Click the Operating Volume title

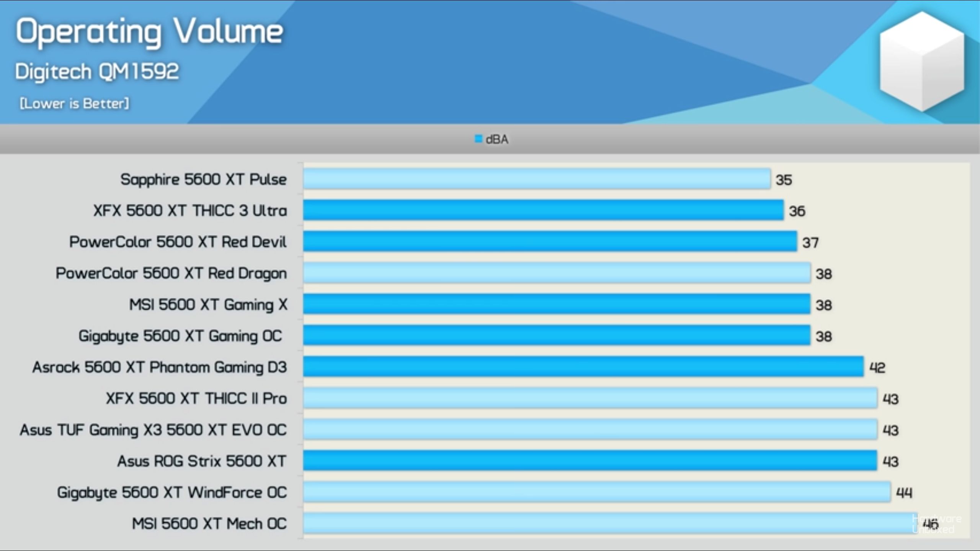pyautogui.click(x=149, y=31)
